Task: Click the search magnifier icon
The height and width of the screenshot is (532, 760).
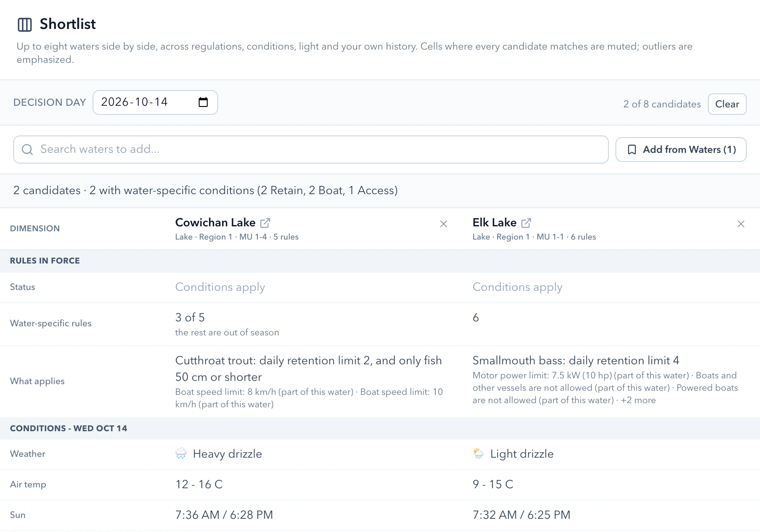Action: (x=27, y=150)
